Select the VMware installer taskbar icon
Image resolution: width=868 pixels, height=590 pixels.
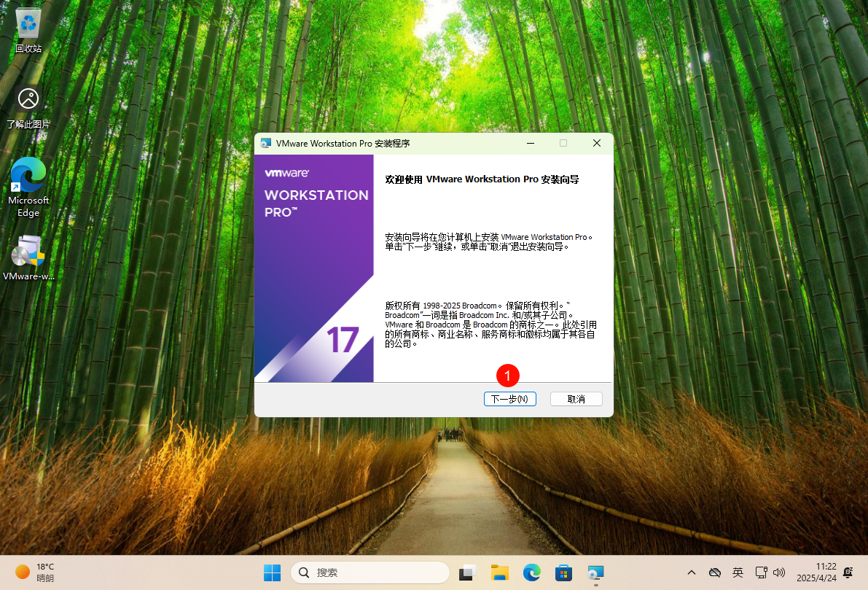click(x=595, y=572)
